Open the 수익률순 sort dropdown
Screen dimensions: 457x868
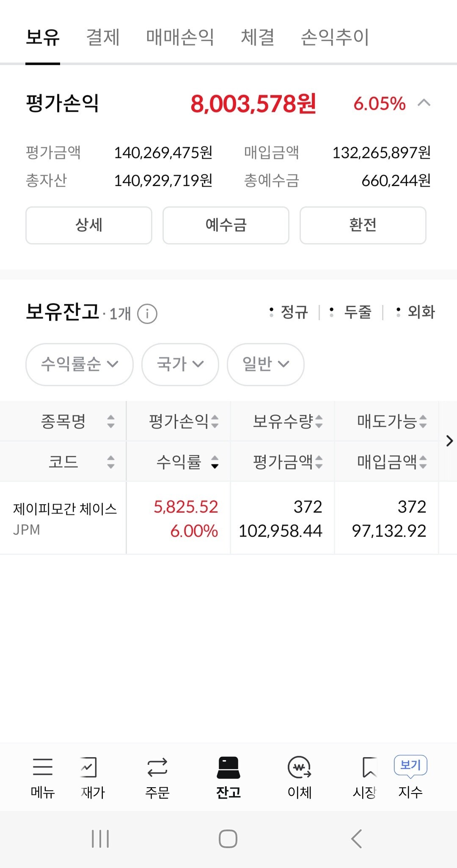tap(80, 364)
